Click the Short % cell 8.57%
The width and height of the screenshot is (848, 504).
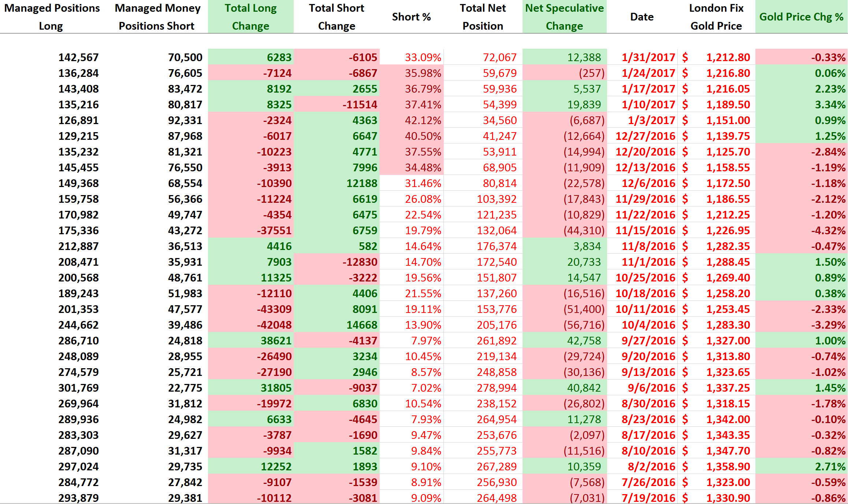pyautogui.click(x=412, y=372)
